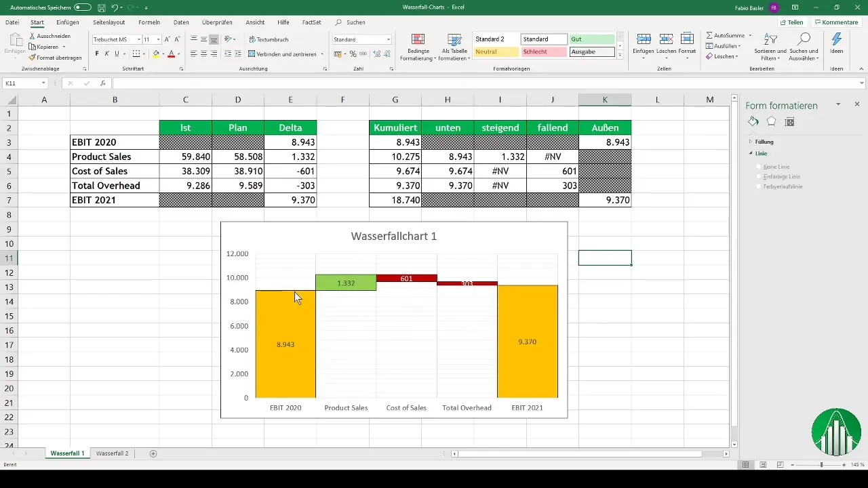The image size is (868, 488).
Task: Click the Format cells icon
Action: 687,39
